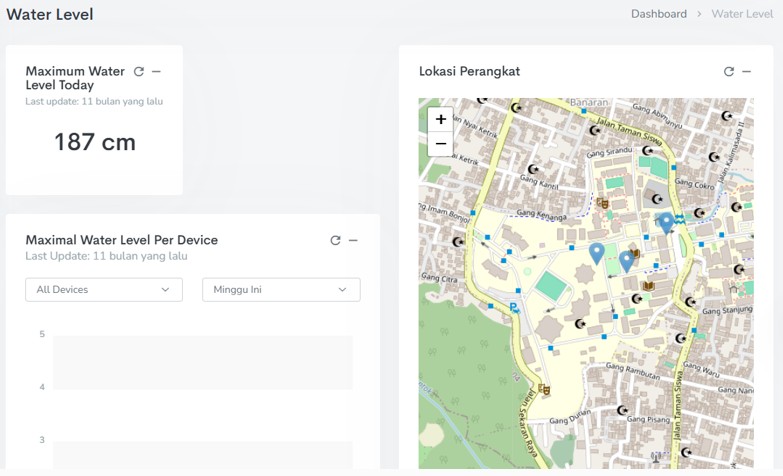Refresh the Lokasi Perangkat map card
The width and height of the screenshot is (783, 476).
tap(729, 72)
